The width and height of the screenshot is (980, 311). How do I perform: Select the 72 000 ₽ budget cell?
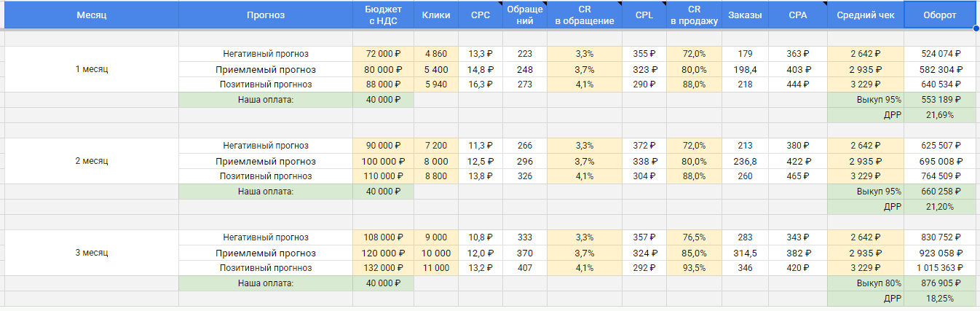(x=383, y=54)
